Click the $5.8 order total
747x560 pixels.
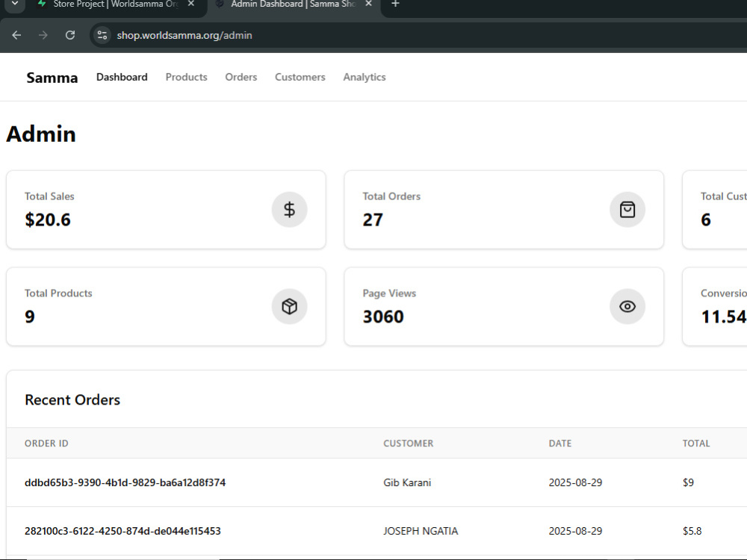coord(692,531)
